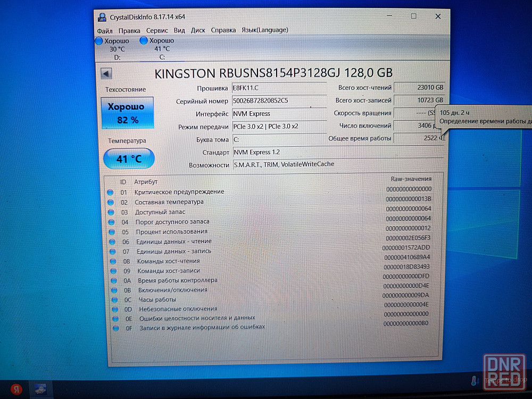Click the CrystalDiskInfo icon in the title bar
The height and width of the screenshot is (399, 532).
102,17
